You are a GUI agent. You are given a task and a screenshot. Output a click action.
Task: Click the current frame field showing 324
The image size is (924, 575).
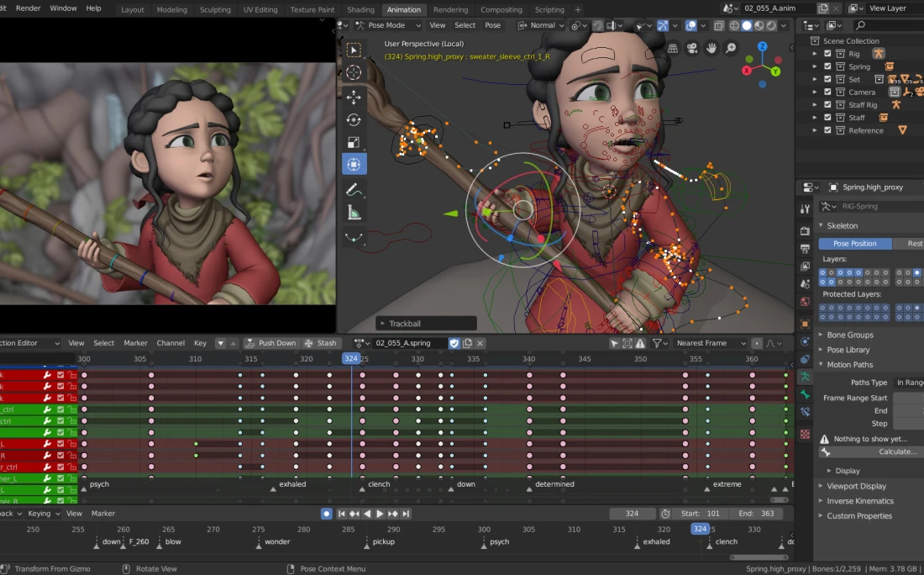coord(633,513)
